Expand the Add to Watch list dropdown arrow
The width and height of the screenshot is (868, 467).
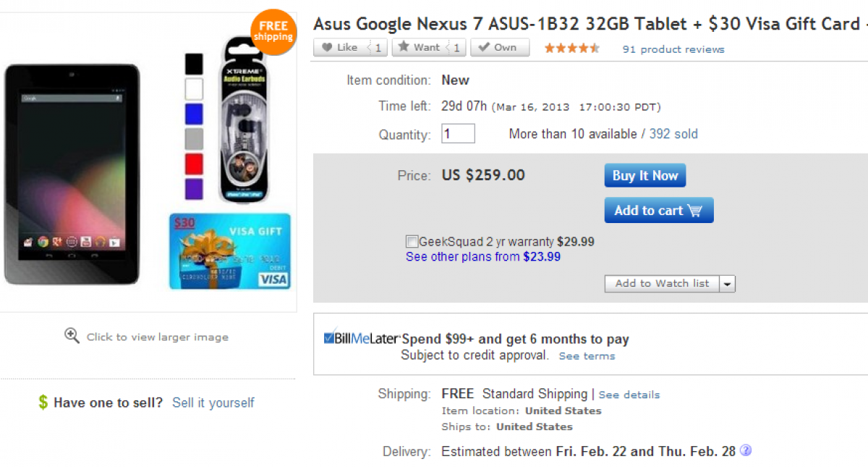728,284
